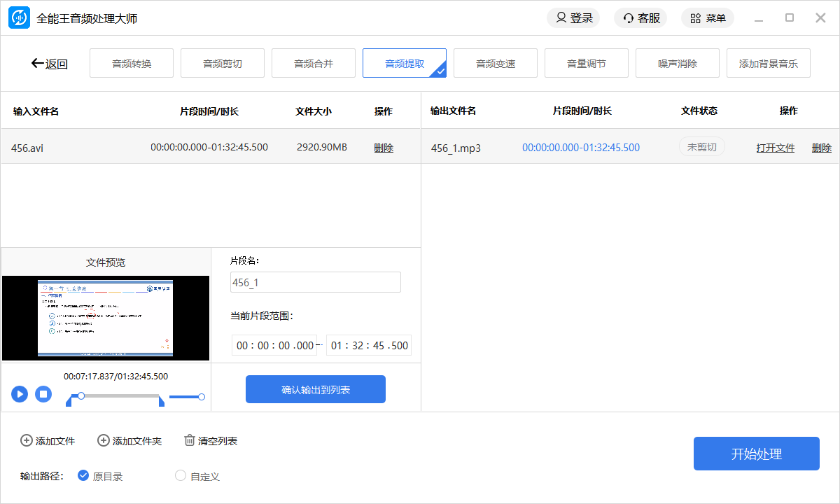Image resolution: width=840 pixels, height=504 pixels.
Task: Click 确认输出到列表 button
Action: 315,389
